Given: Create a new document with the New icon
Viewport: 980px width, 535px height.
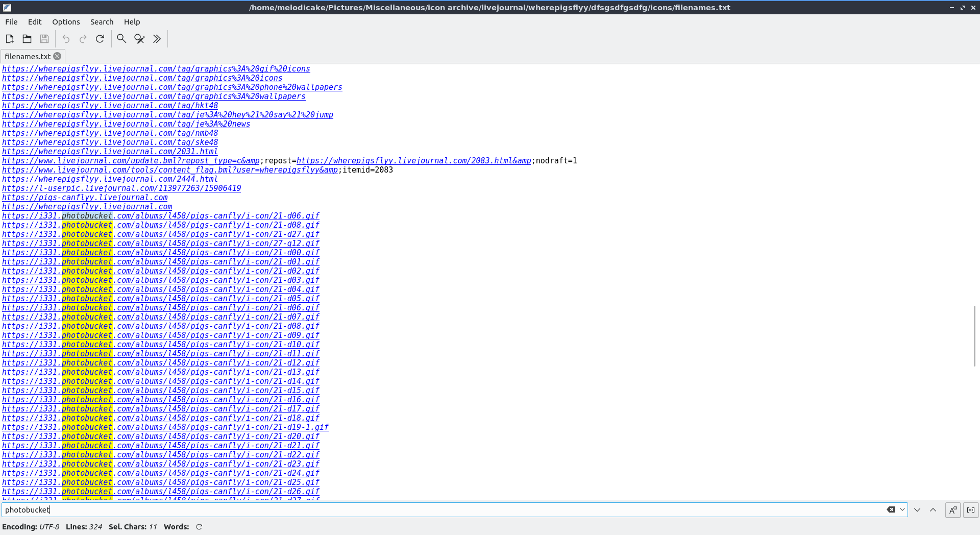Looking at the screenshot, I should 10,39.
